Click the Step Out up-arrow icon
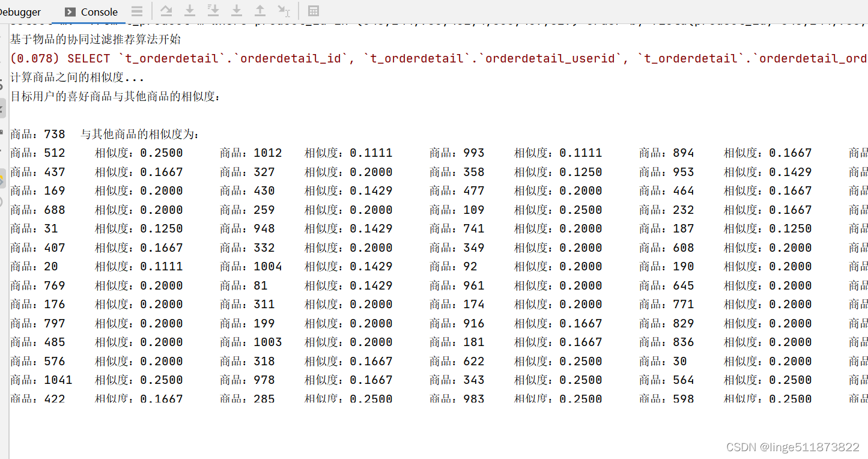 pyautogui.click(x=260, y=11)
